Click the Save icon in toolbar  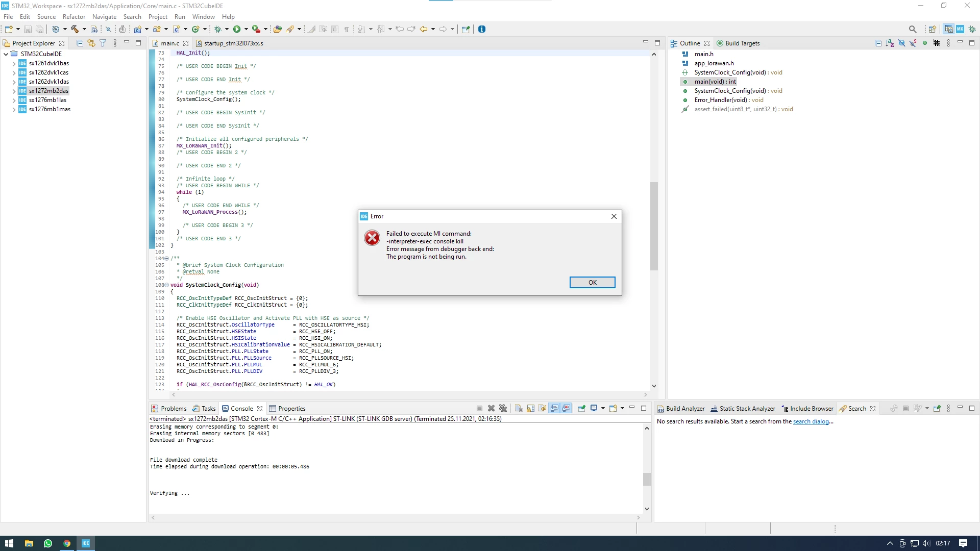[28, 29]
